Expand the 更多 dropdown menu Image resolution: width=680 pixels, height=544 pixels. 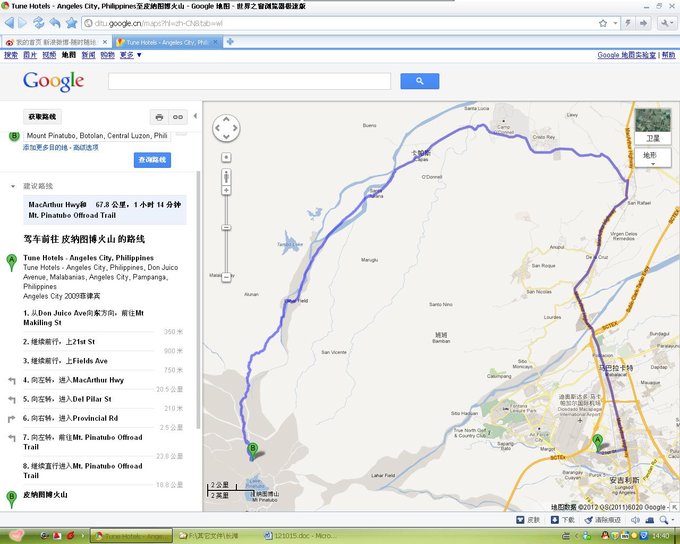tap(130, 55)
